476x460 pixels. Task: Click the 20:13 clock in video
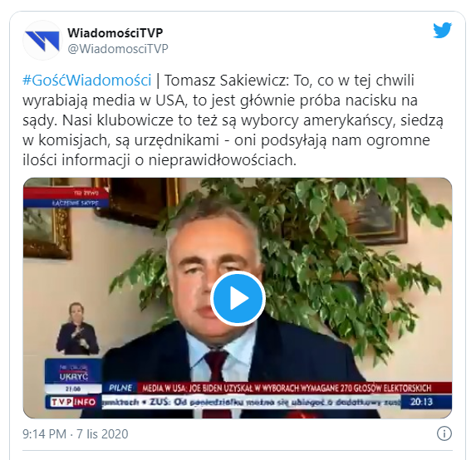pos(421,402)
